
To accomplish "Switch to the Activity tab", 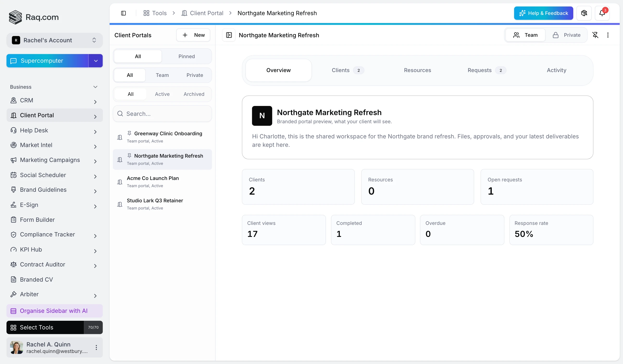I will pos(556,70).
